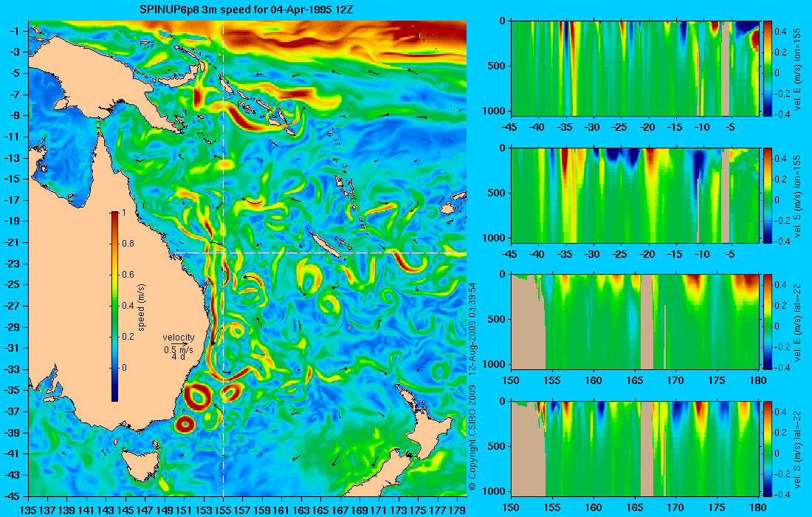Click the eastward velocity lon=155 section plot
The width and height of the screenshot is (812, 517).
pos(635,69)
